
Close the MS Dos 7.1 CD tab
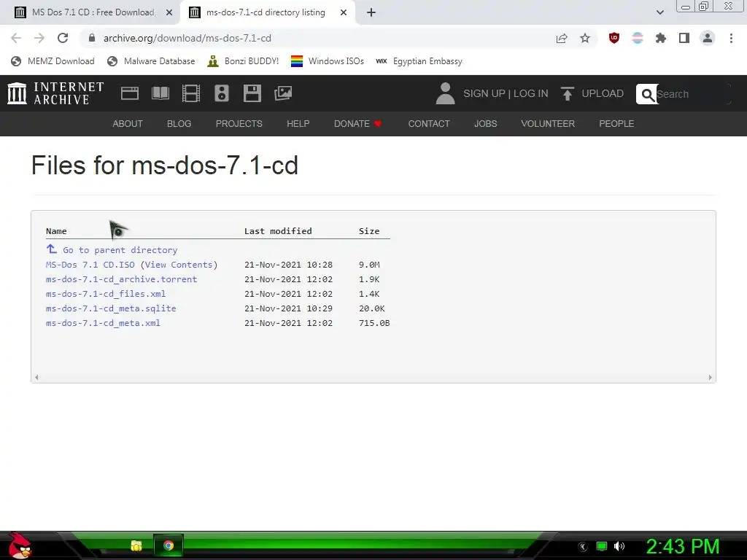point(169,12)
